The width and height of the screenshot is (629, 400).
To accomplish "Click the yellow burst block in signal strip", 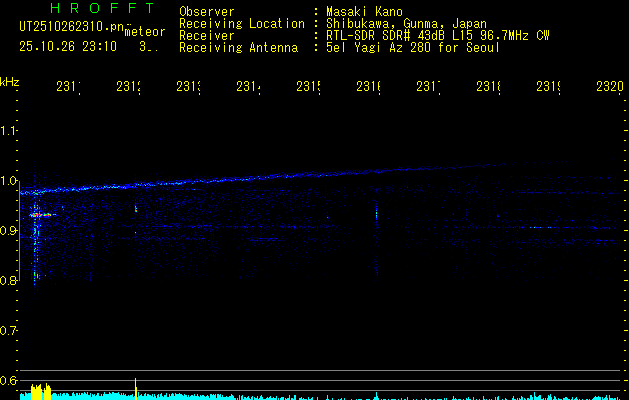I will coord(41,392).
